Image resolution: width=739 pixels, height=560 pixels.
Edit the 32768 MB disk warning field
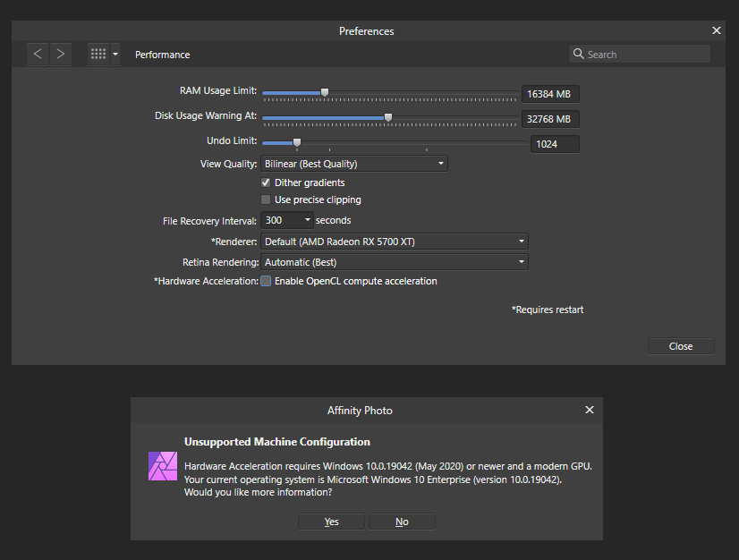pos(550,119)
